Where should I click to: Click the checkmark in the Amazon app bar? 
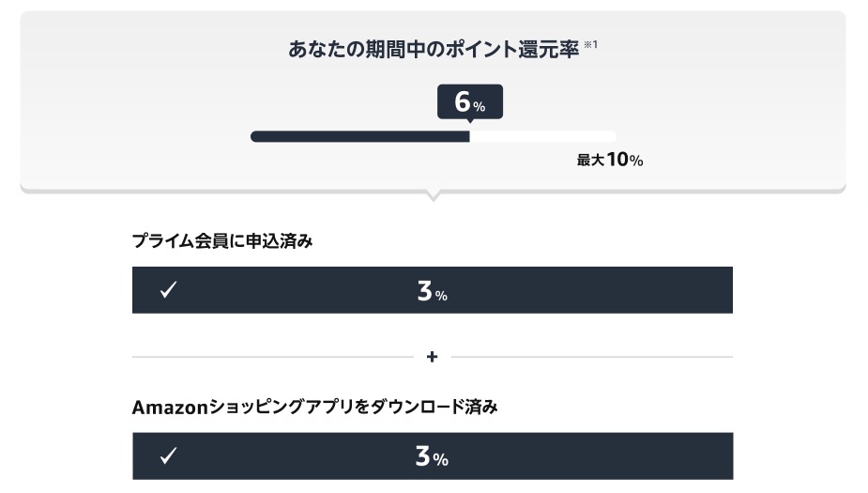168,456
